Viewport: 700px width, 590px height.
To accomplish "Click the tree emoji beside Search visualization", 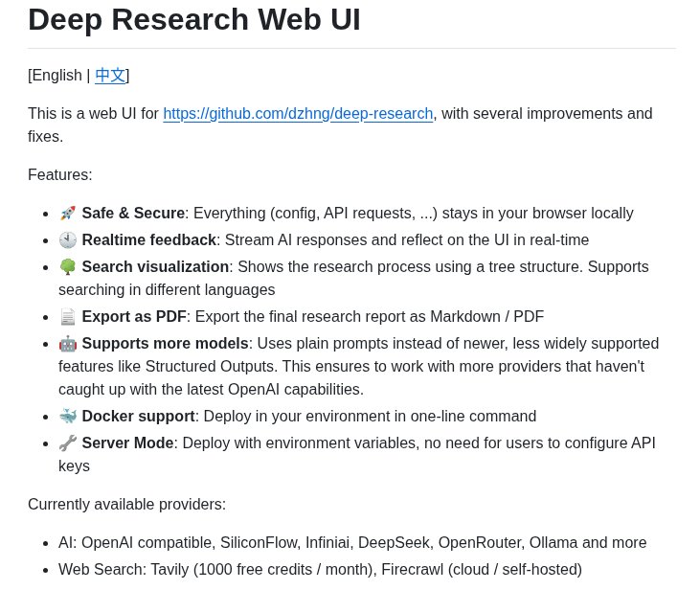I will tap(68, 266).
